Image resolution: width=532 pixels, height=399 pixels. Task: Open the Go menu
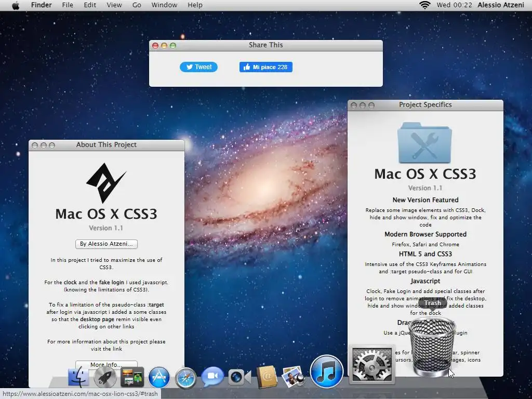[x=137, y=5]
